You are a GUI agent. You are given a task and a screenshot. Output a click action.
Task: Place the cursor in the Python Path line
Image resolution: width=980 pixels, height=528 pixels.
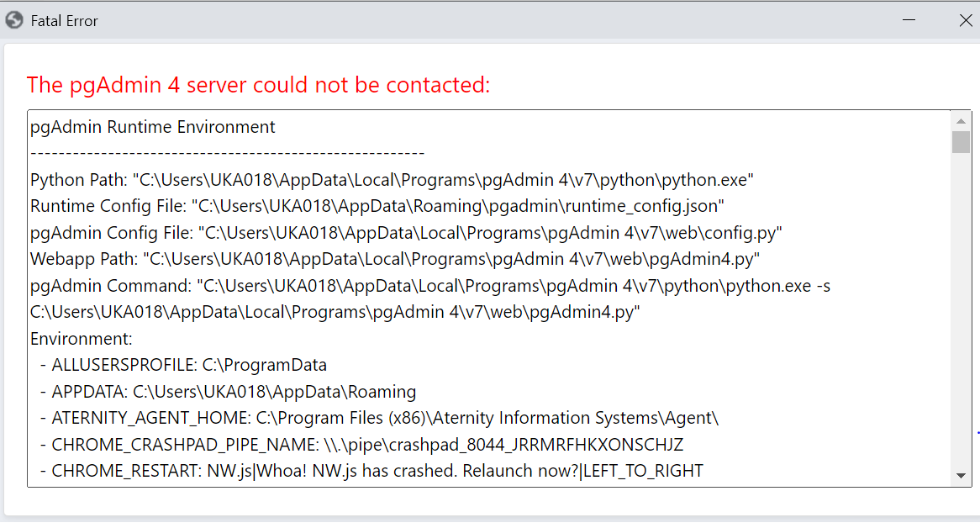pyautogui.click(x=392, y=180)
